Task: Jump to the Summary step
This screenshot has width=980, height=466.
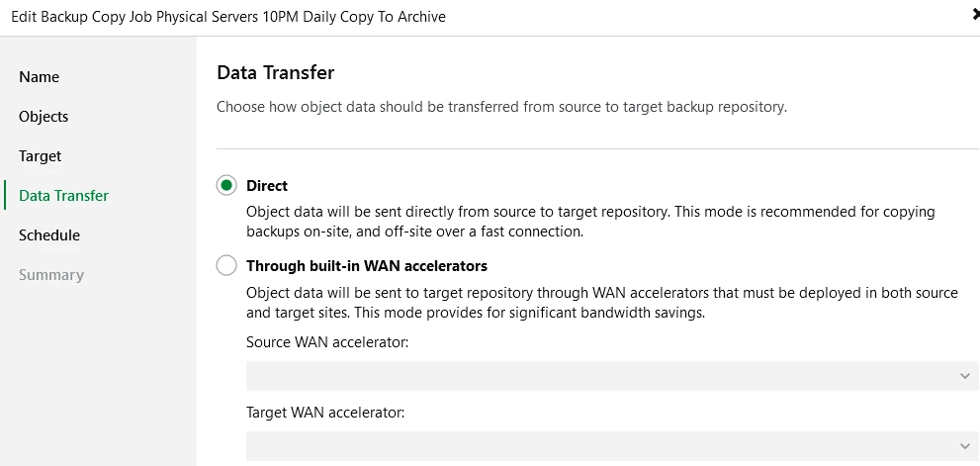Action: click(51, 275)
